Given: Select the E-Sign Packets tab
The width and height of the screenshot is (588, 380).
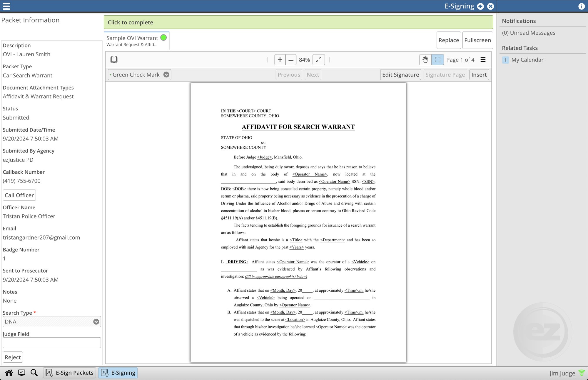Looking at the screenshot, I should [x=70, y=372].
